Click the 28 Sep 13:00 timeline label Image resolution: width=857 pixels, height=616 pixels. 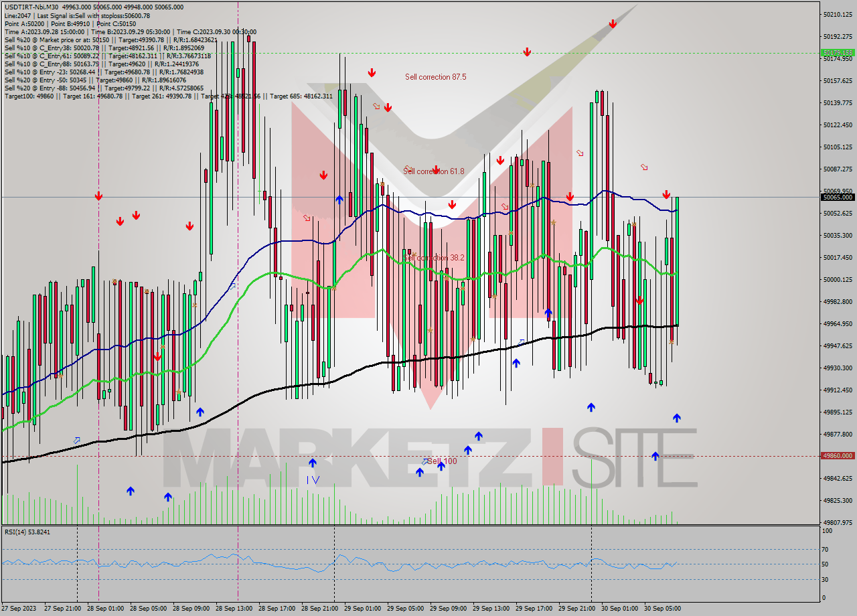234,610
